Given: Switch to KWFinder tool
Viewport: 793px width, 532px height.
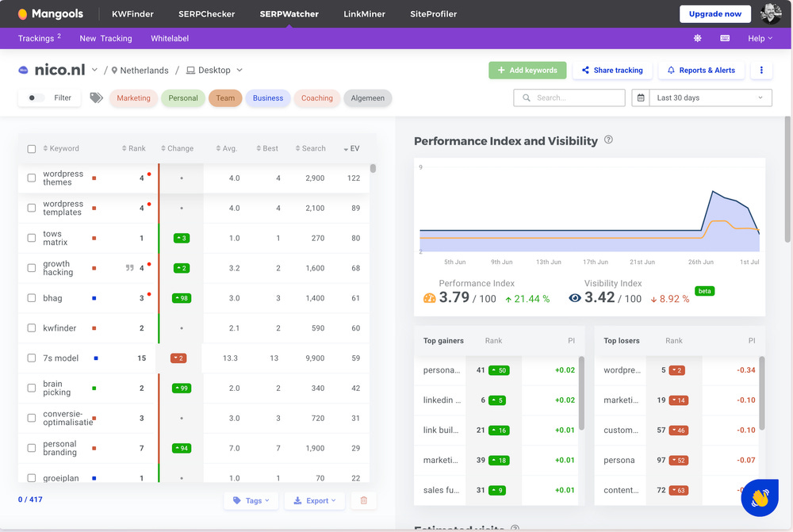Looking at the screenshot, I should coord(132,14).
